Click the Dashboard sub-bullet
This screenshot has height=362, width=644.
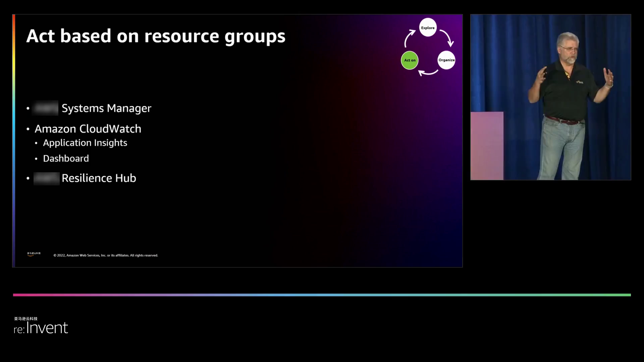point(66,159)
